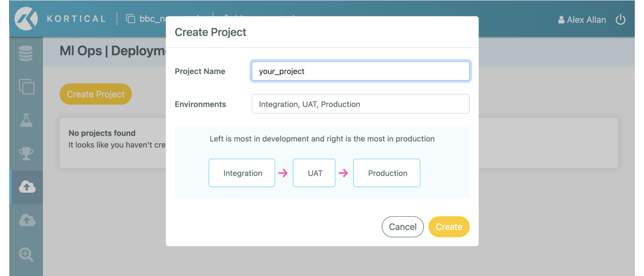
Task: Select the projects icon below the database icon
Action: point(26,86)
